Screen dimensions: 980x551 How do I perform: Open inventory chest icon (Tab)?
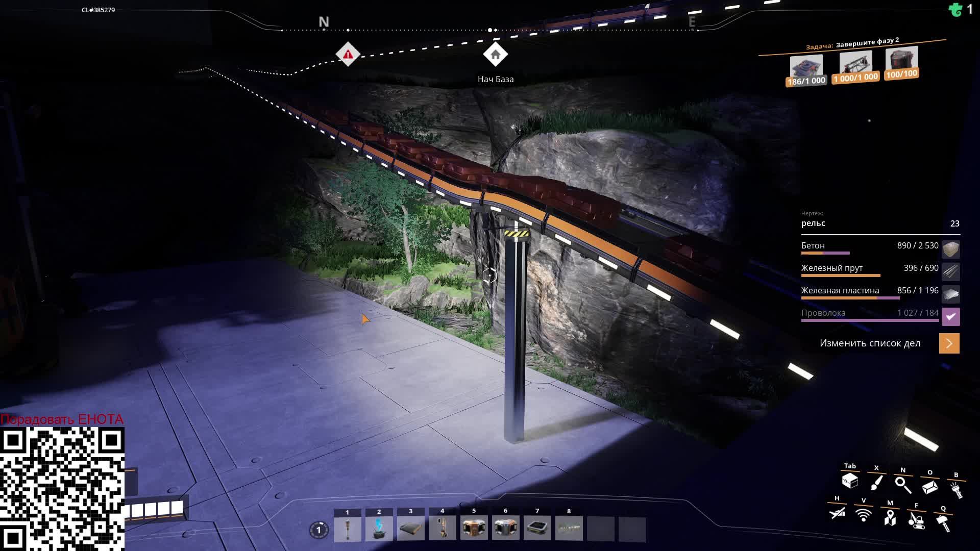click(x=850, y=481)
